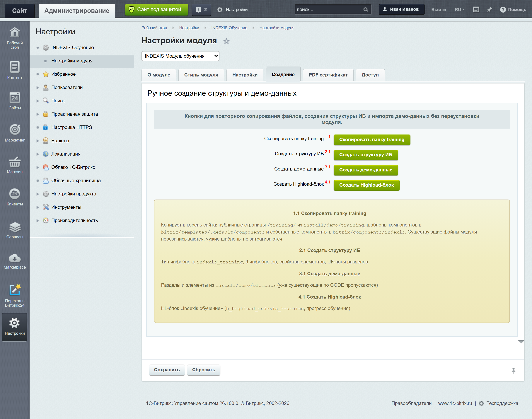Switch to the О модуле tab
The height and width of the screenshot is (419, 532).
click(x=159, y=75)
